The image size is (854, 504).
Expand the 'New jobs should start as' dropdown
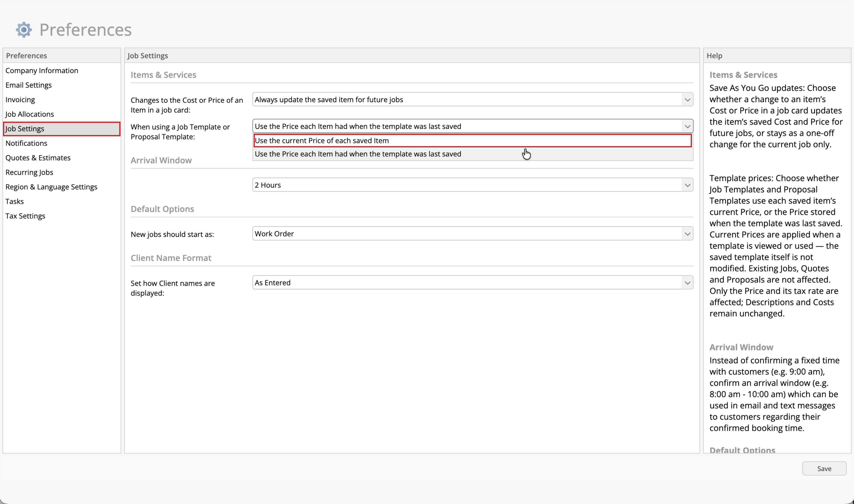point(473,234)
